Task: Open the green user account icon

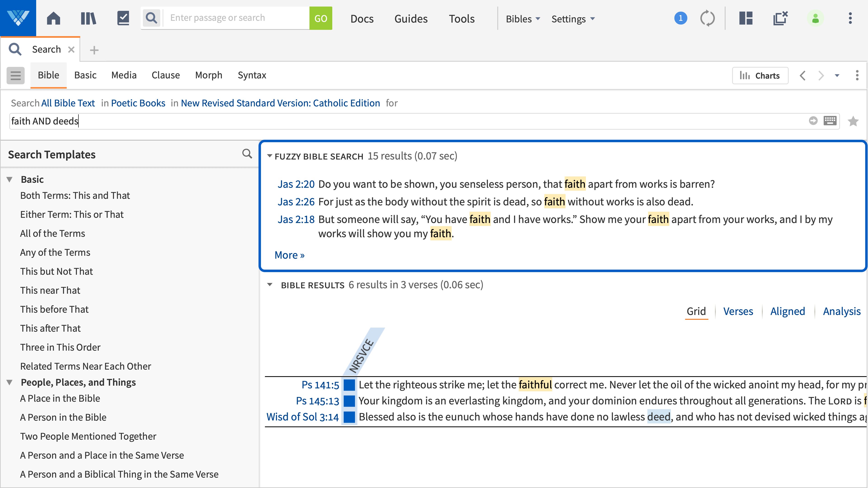Action: (815, 18)
